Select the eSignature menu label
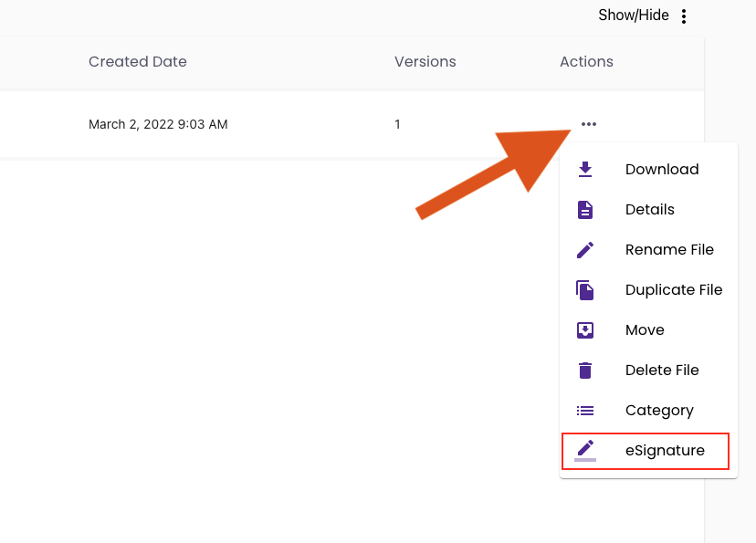The width and height of the screenshot is (756, 543). coord(665,451)
